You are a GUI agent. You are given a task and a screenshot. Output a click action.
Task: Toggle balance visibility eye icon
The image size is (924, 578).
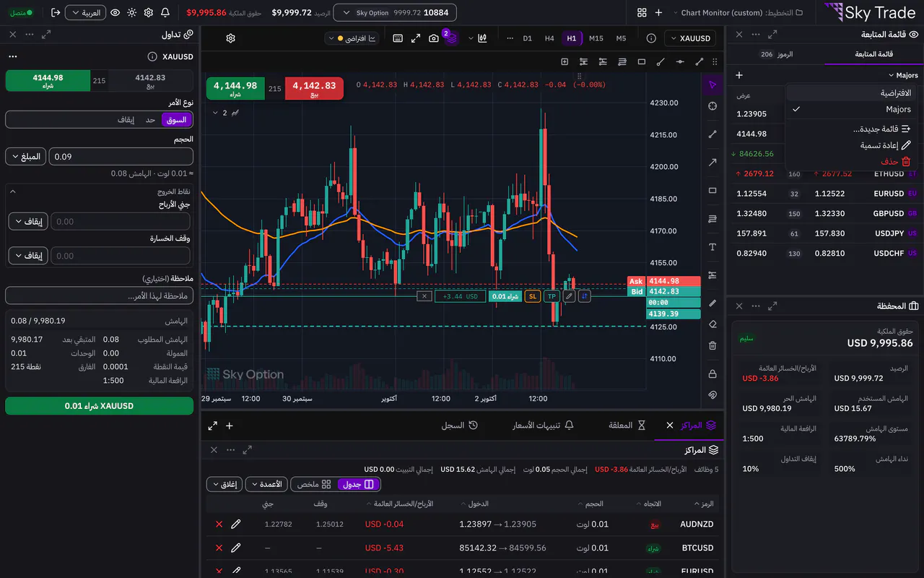115,12
